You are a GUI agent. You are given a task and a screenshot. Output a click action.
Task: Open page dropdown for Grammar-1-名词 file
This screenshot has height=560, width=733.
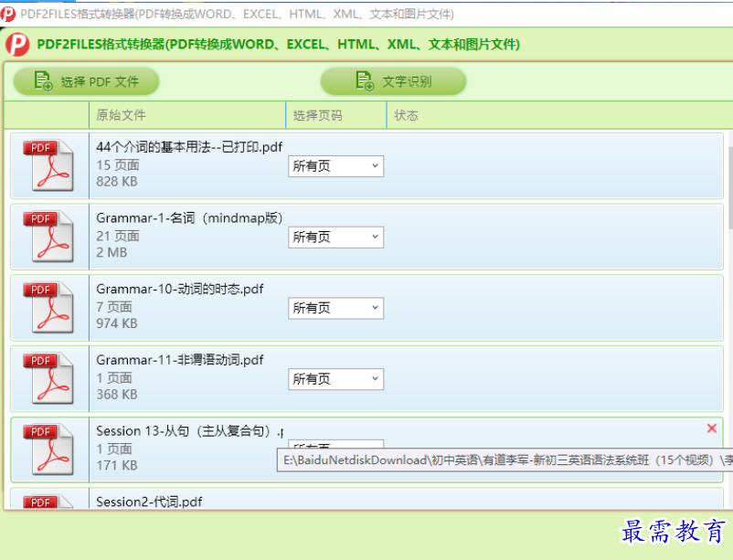pos(335,238)
